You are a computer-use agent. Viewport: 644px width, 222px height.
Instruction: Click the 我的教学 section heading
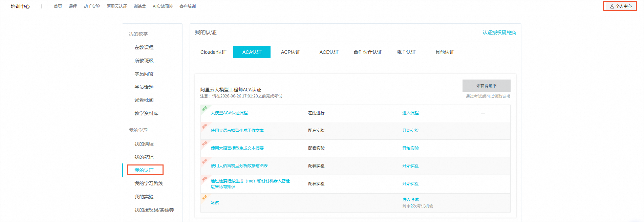138,34
